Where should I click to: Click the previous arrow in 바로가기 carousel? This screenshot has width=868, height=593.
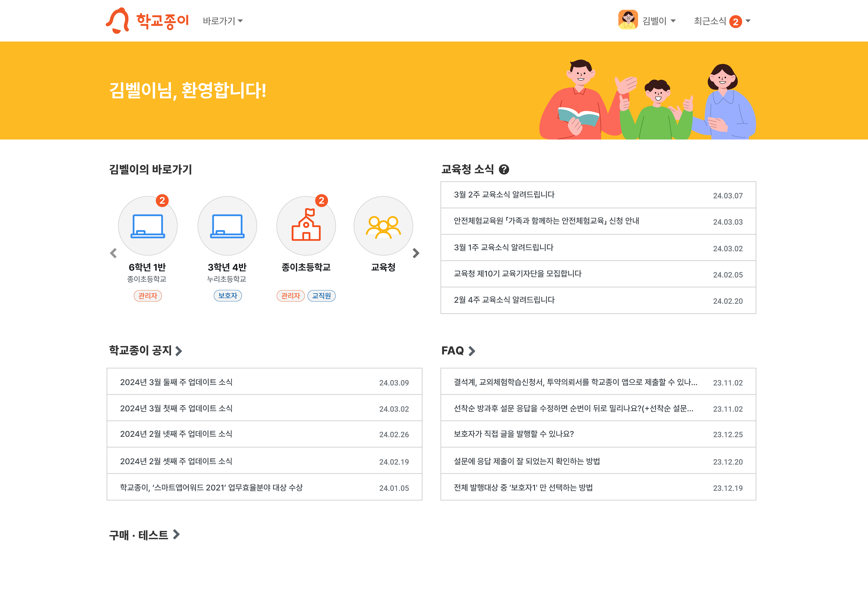click(113, 253)
